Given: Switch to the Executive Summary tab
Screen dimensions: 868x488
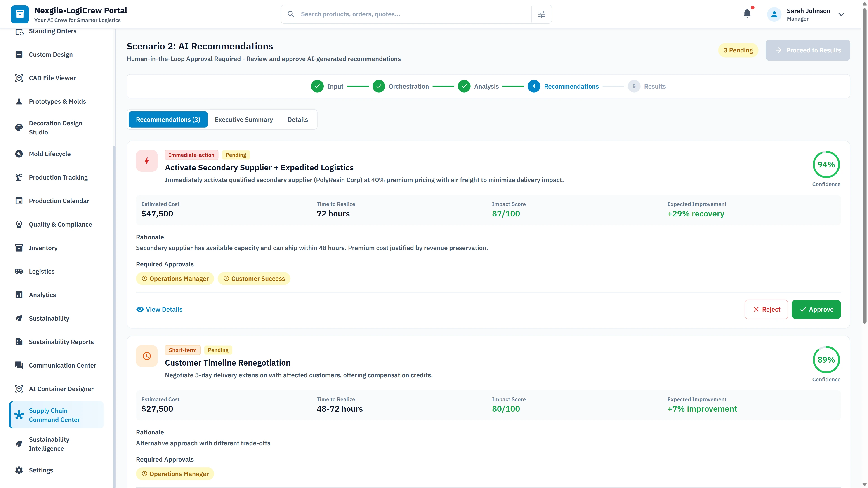Looking at the screenshot, I should point(244,119).
